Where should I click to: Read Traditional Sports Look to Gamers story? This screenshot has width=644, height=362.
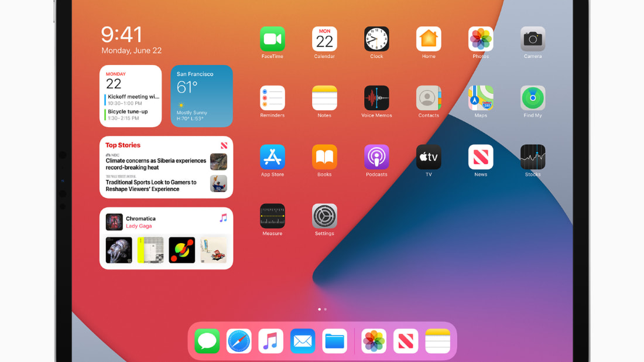pos(151,186)
